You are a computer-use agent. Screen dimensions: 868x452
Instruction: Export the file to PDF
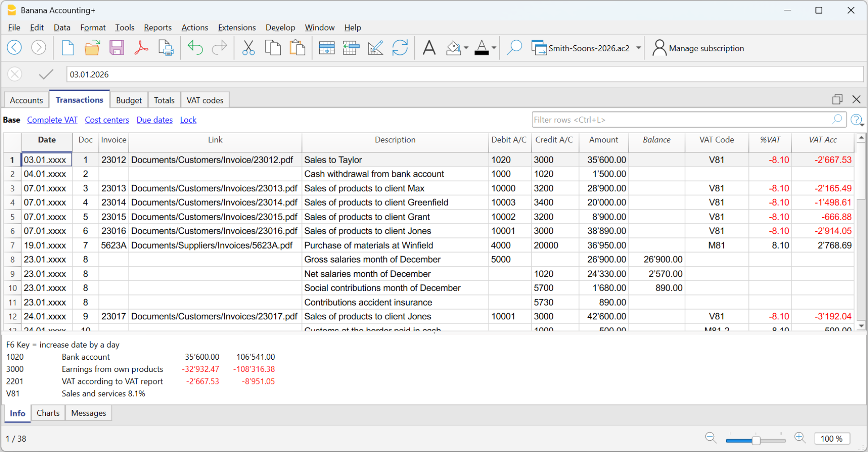click(141, 47)
